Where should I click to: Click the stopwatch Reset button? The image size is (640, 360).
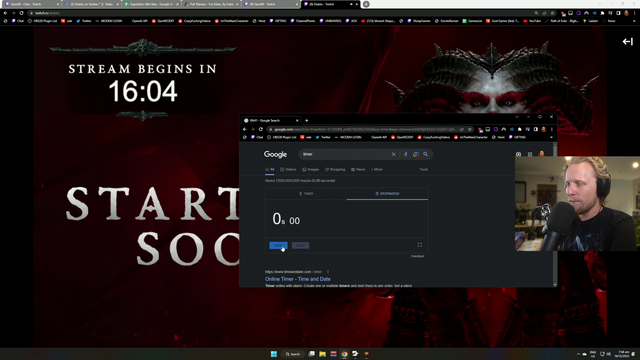300,245
